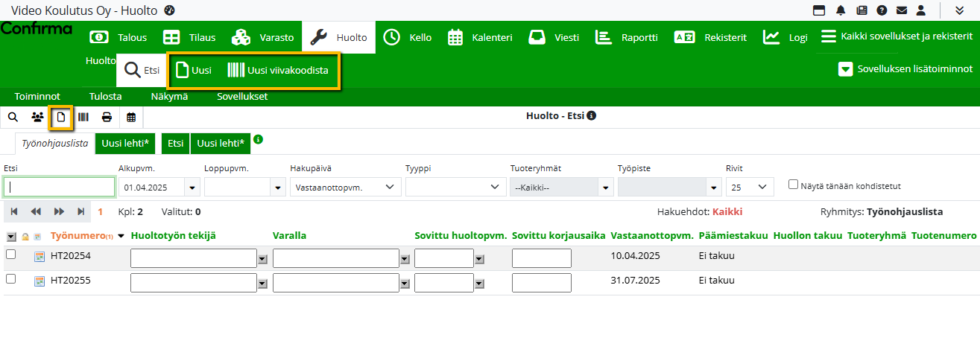The height and width of the screenshot is (355, 980).
Task: Open Sovelluksen lisätoiminnot
Action: coord(905,69)
